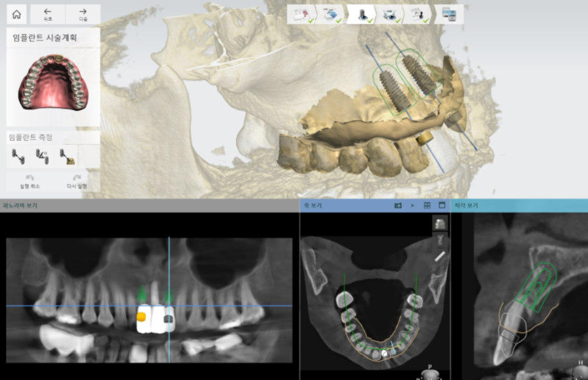Toggle the 3D model visibility in axial view

click(439, 223)
